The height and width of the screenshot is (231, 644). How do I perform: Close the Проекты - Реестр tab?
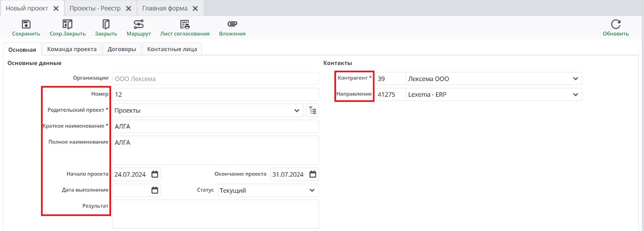pos(128,8)
